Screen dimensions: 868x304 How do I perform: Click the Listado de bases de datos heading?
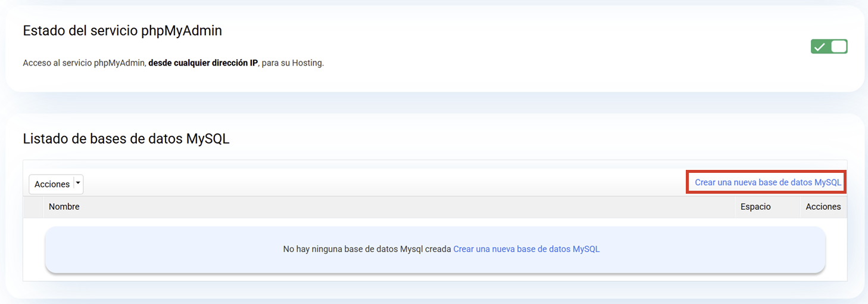coord(126,139)
